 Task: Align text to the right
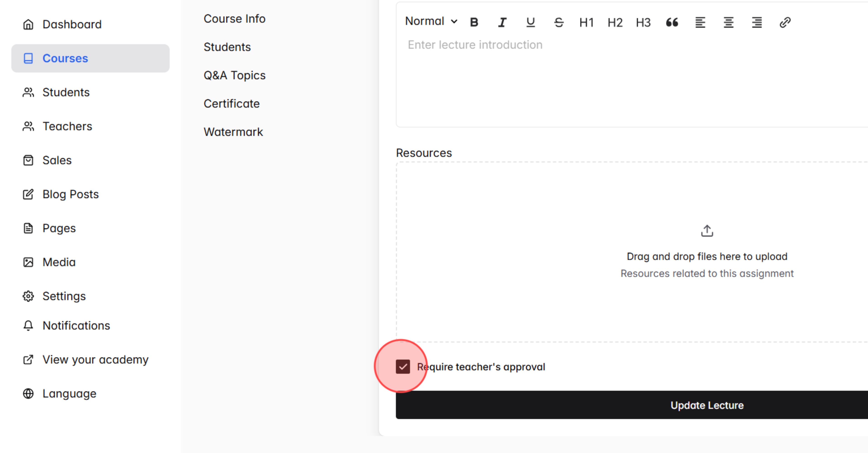756,23
